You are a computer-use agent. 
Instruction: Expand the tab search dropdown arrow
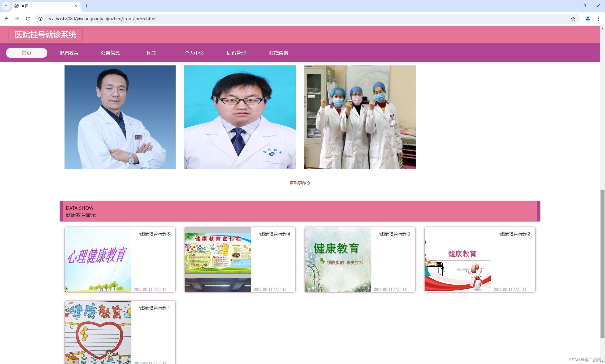pyautogui.click(x=6, y=6)
